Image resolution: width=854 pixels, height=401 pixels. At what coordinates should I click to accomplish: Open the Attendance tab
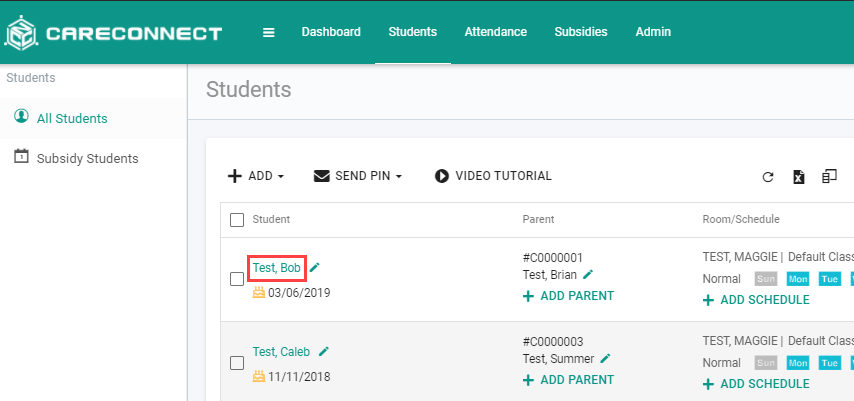click(x=496, y=32)
